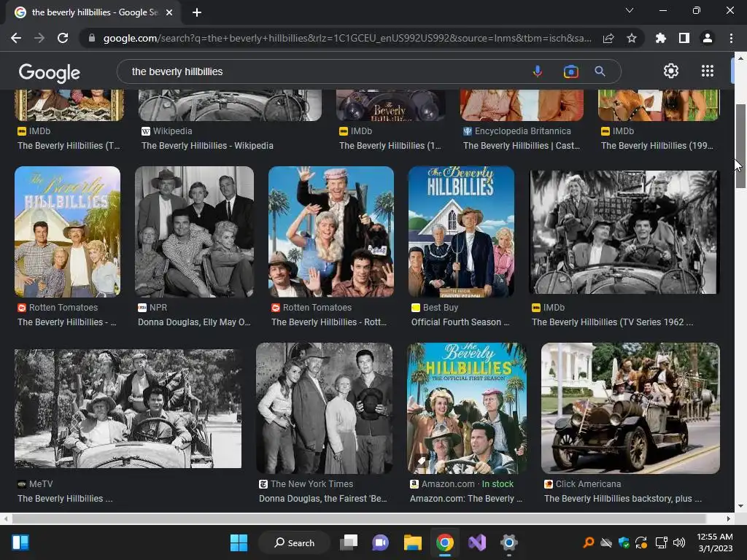Open Best Buy Fourth Season cover image

(461, 231)
